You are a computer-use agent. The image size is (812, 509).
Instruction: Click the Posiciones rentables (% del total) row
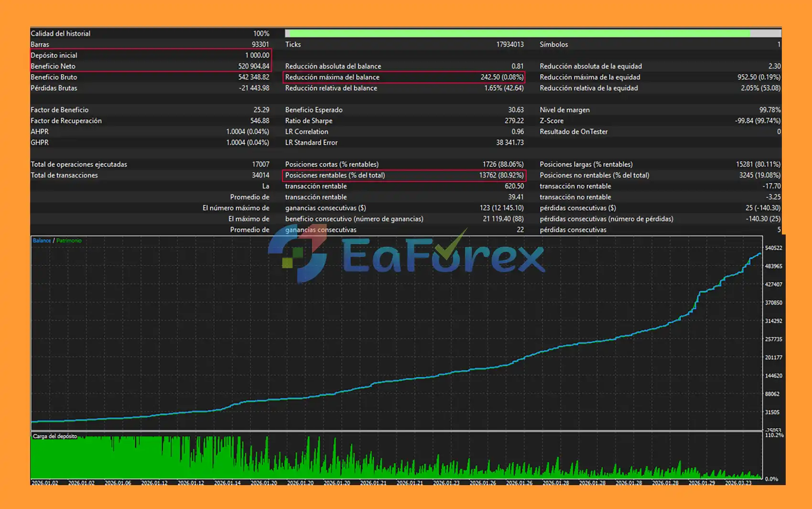404,175
